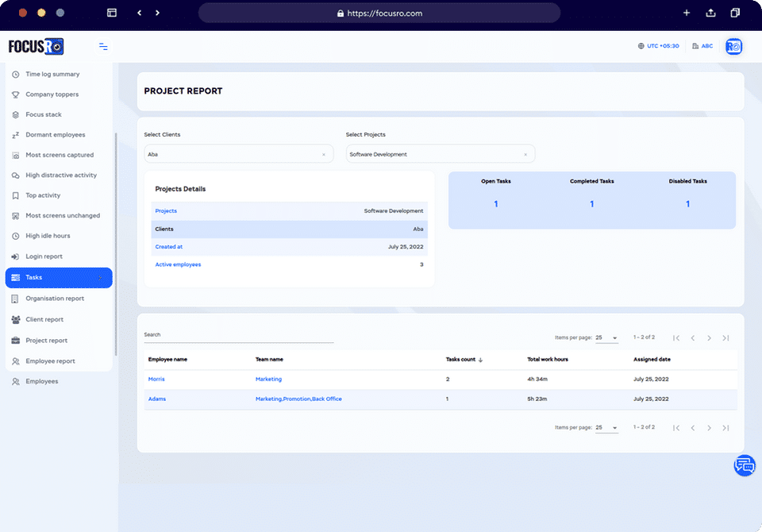Screen dimensions: 762x532
Task: Open employee Morris link
Action: [156, 380]
